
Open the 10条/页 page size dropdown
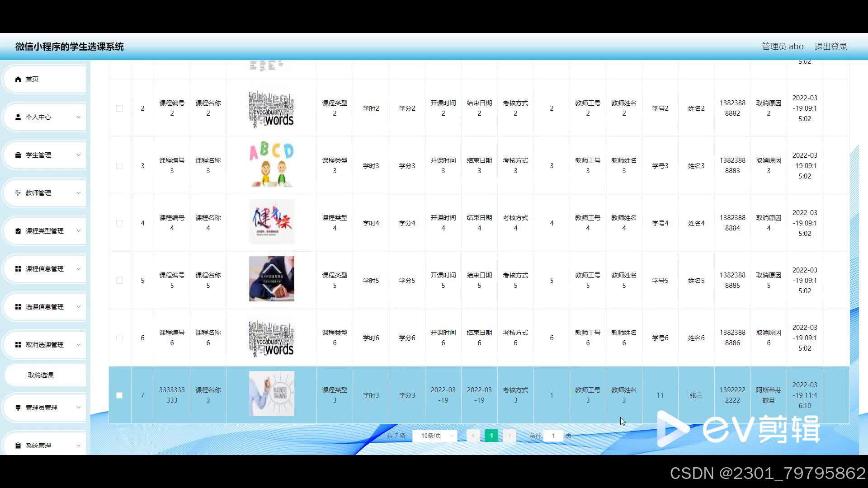click(x=435, y=436)
